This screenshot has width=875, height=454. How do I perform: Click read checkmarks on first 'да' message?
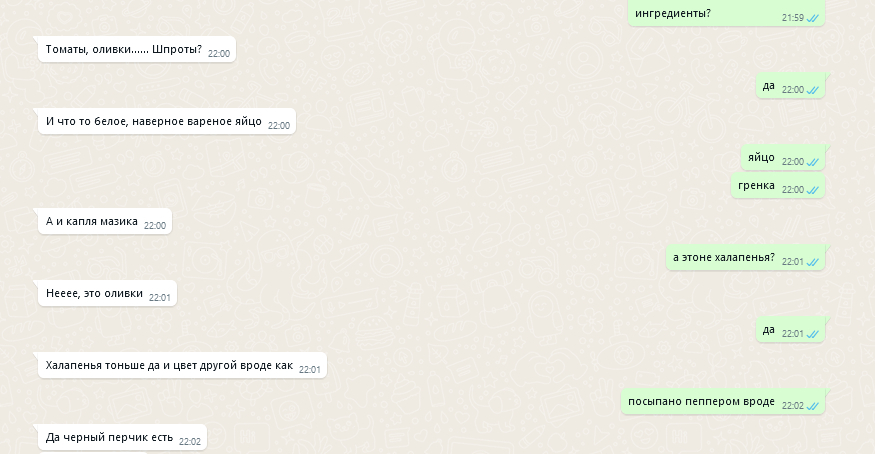click(813, 90)
